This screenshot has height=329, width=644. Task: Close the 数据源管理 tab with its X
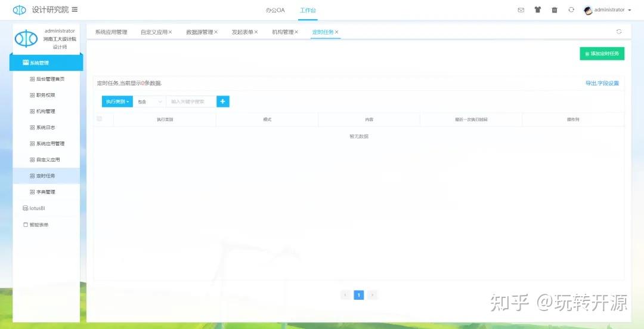tap(216, 32)
